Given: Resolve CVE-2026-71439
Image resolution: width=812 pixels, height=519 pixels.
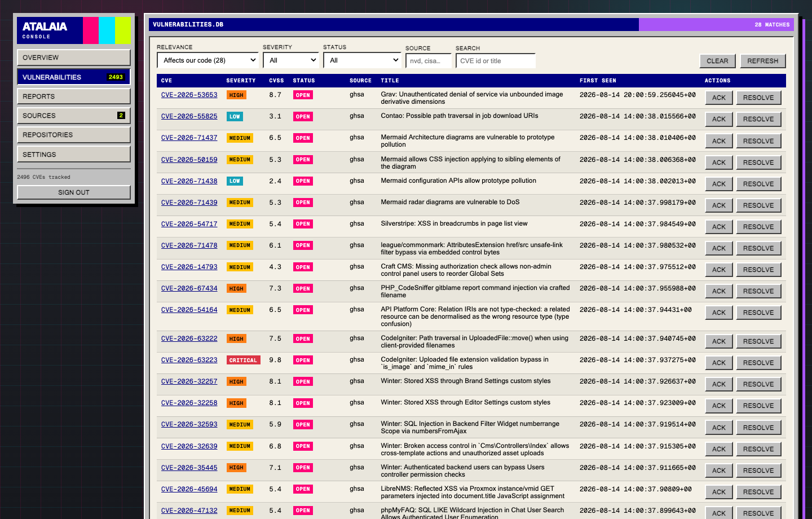Looking at the screenshot, I should (x=758, y=205).
